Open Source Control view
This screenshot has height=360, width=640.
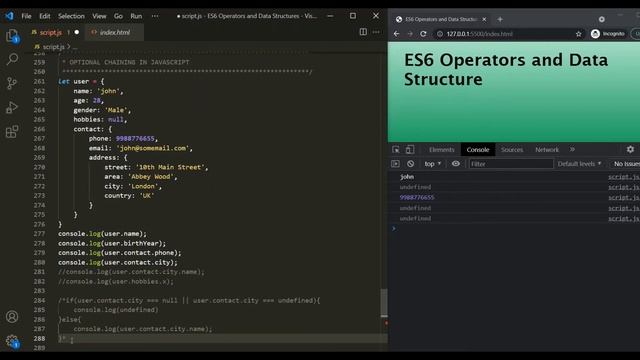click(x=12, y=83)
